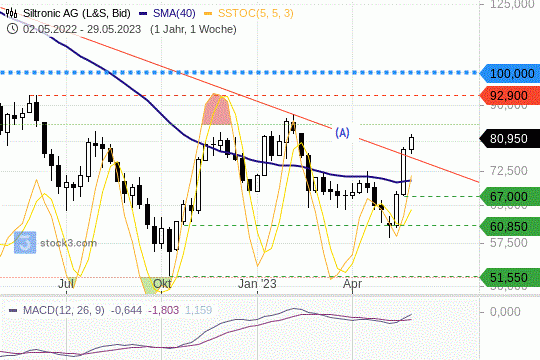This screenshot has height=360, width=540.
Task: Select the SSTOC(5, 5, 3) legend marker
Action: (x=208, y=14)
